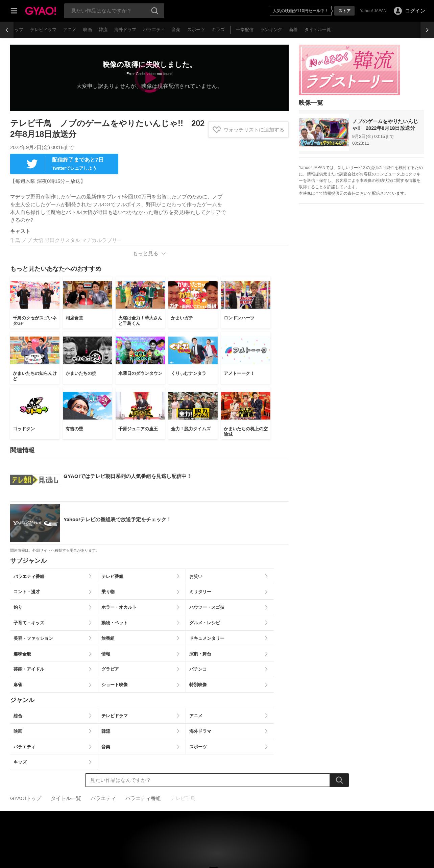
Task: Open ホラー・オカルト subgenre row
Action: pyautogui.click(x=142, y=607)
